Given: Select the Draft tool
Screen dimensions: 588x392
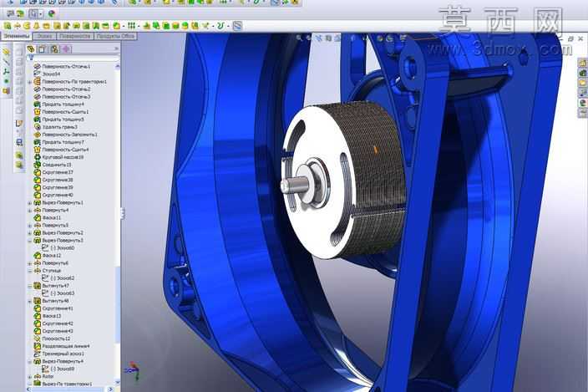Looking at the screenshot, I should tap(156, 26).
